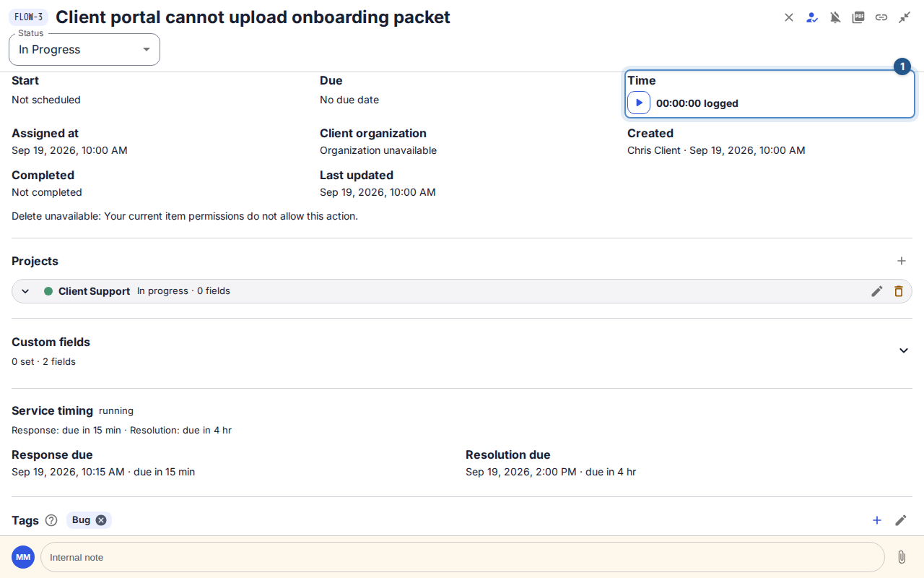Click the Service timing 'running' status text
924x578 pixels.
pyautogui.click(x=116, y=410)
